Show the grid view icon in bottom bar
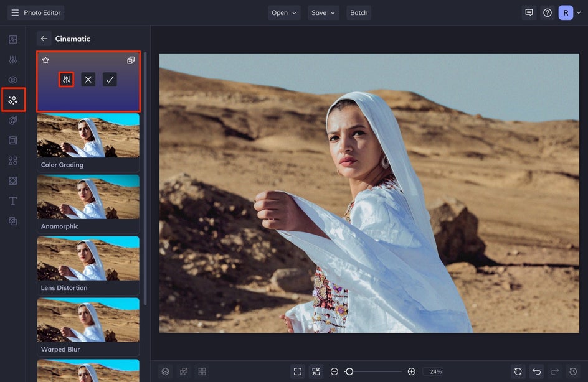Image resolution: width=588 pixels, height=382 pixels. click(x=202, y=371)
